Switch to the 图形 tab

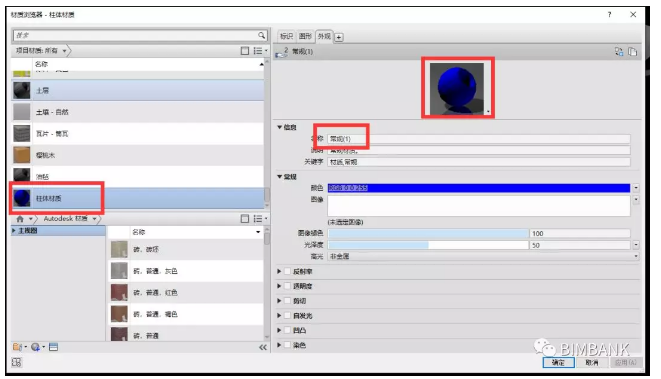click(x=305, y=36)
